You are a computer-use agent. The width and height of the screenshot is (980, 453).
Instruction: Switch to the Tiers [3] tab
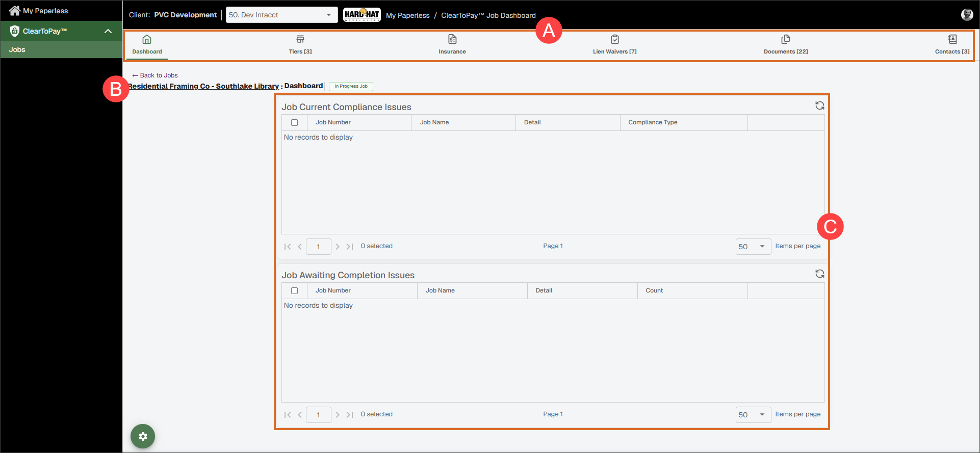[x=300, y=45]
